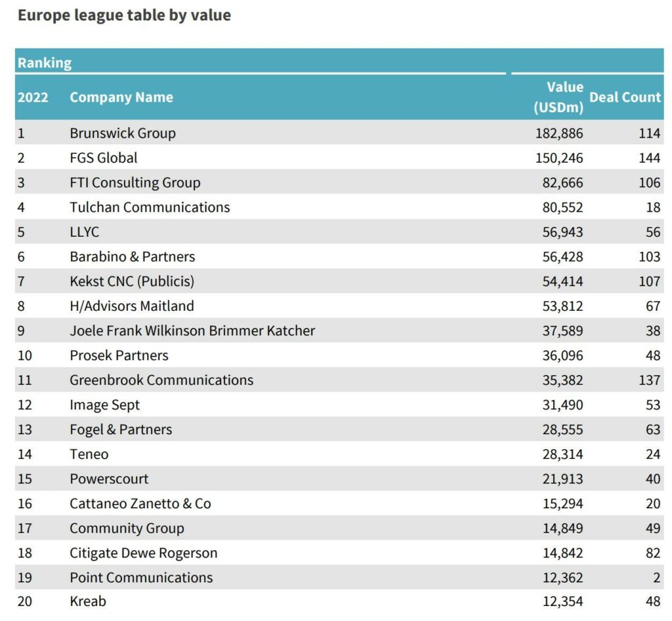This screenshot has width=672, height=621.
Task: Click the Value (USDm) column header
Action: pyautogui.click(x=558, y=97)
